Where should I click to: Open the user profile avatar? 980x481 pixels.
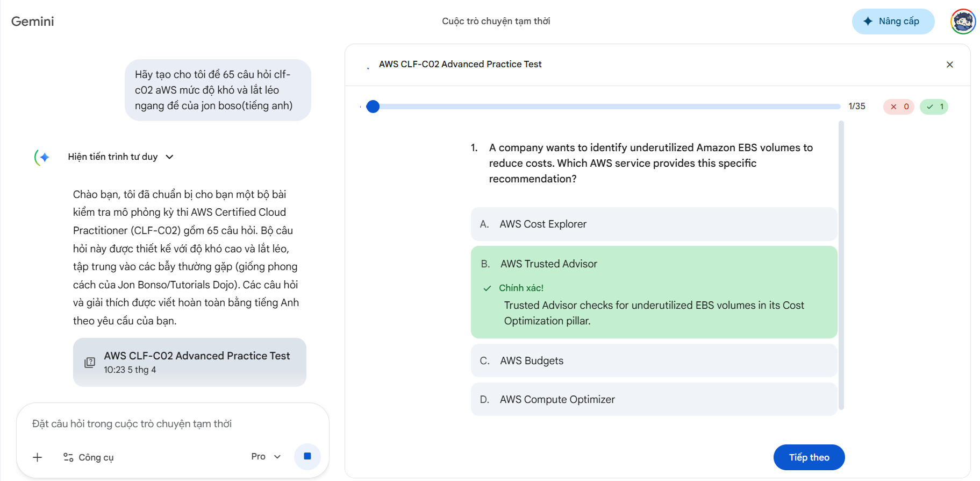pyautogui.click(x=963, y=22)
